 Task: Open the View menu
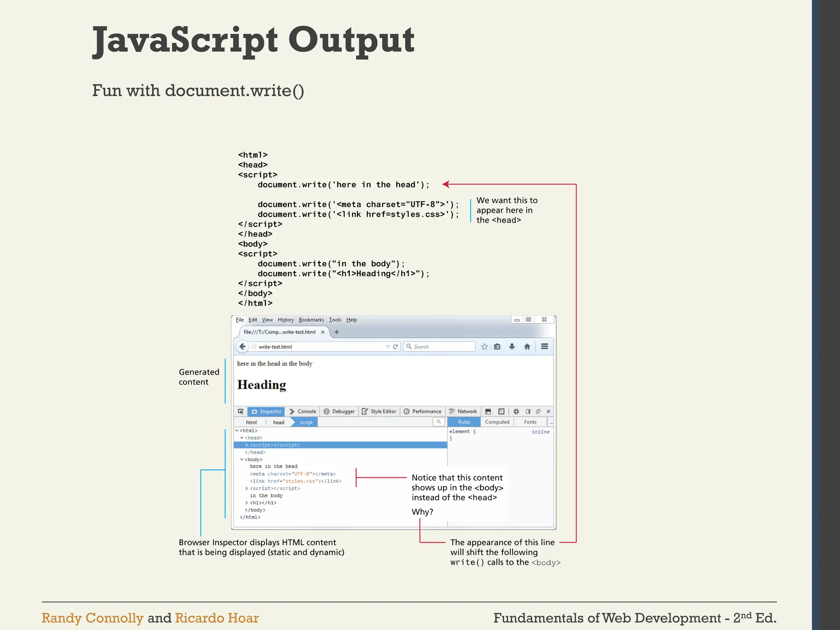click(x=267, y=320)
